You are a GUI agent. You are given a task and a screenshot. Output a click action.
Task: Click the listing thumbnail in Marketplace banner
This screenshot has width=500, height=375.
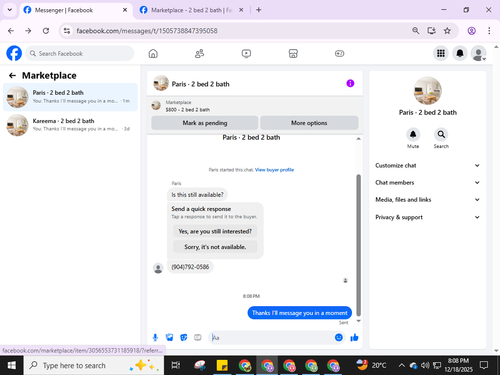click(x=156, y=106)
